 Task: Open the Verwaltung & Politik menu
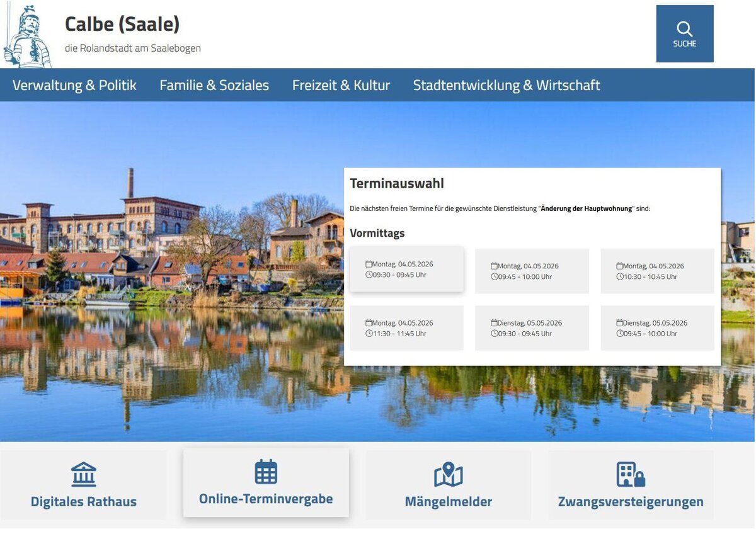coord(74,85)
